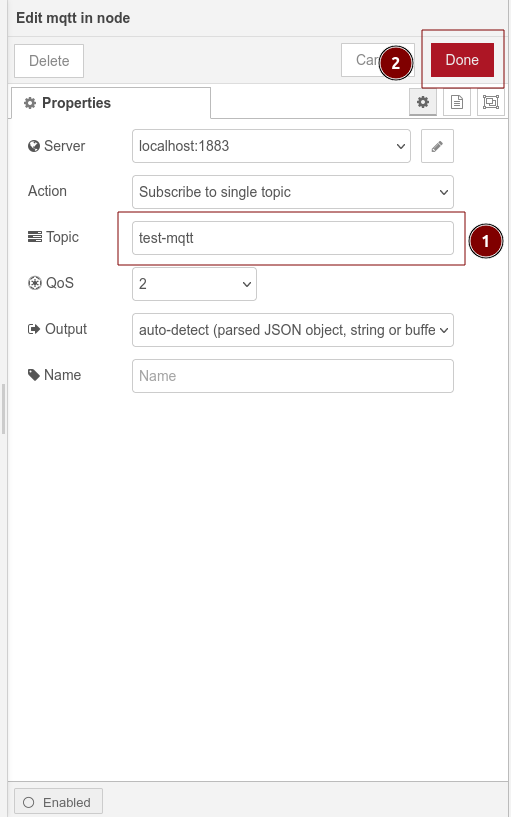
Task: Toggle the Enabled node state
Action: click(x=58, y=802)
